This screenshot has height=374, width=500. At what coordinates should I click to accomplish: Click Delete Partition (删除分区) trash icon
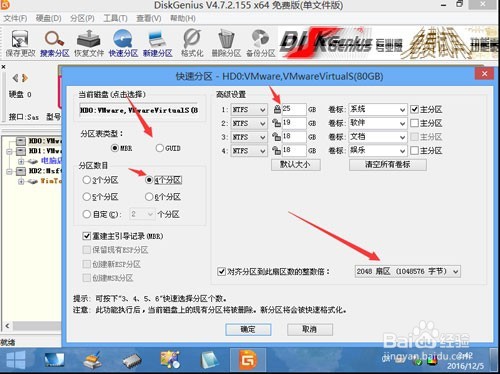[x=226, y=43]
